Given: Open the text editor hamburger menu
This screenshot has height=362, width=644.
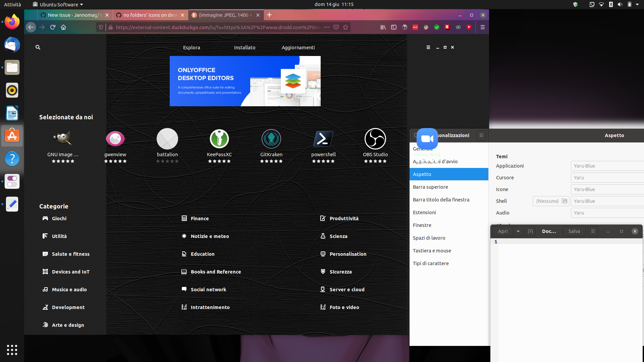Looking at the screenshot, I should pos(593,231).
